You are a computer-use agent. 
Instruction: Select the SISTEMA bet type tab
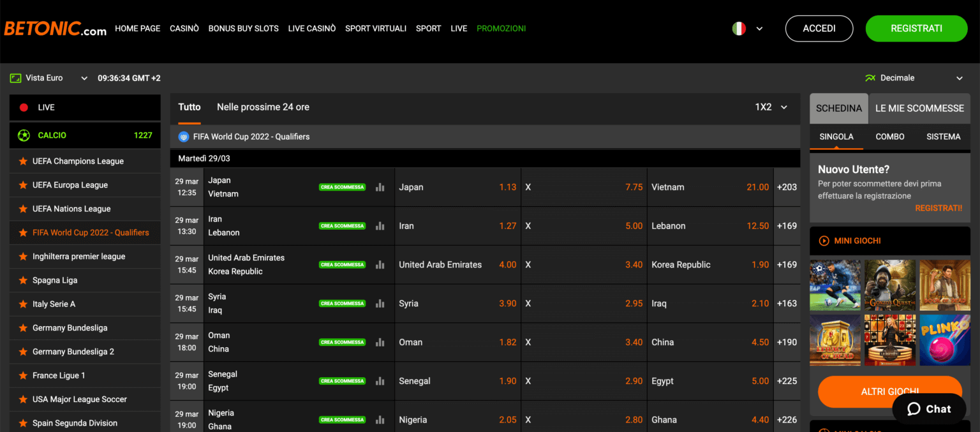click(943, 137)
